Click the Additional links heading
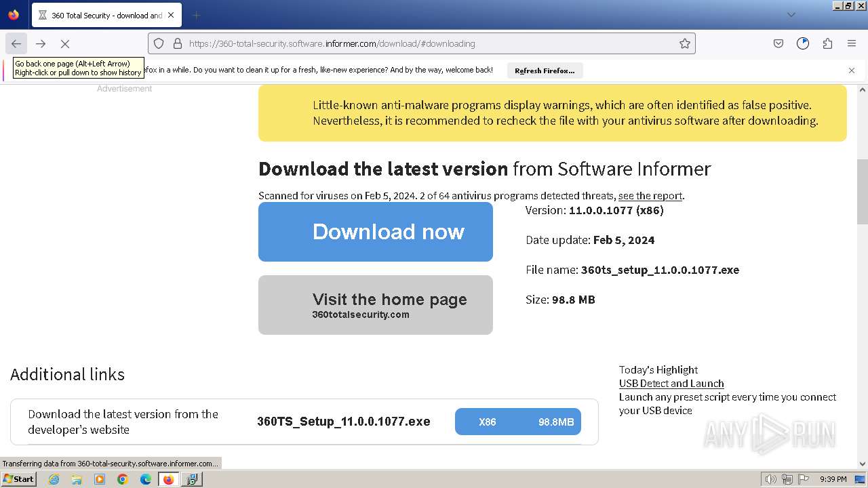868x488 pixels. pyautogui.click(x=68, y=375)
